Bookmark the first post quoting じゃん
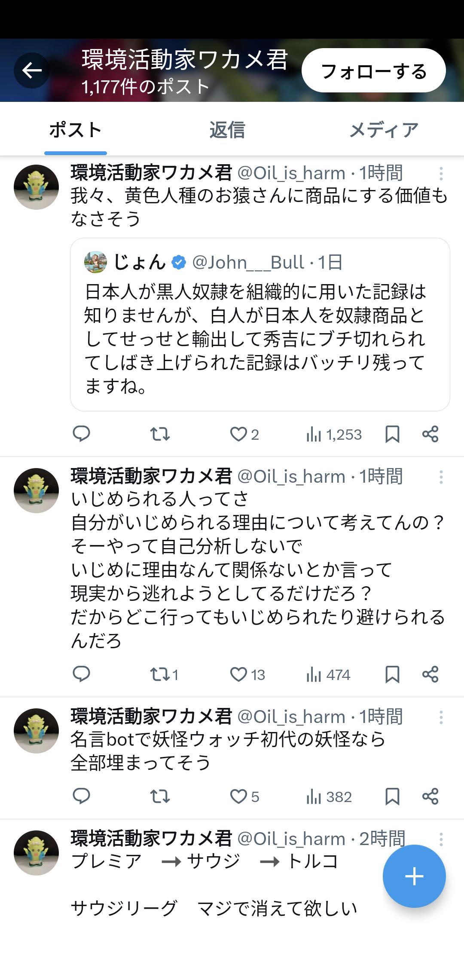 point(392,435)
